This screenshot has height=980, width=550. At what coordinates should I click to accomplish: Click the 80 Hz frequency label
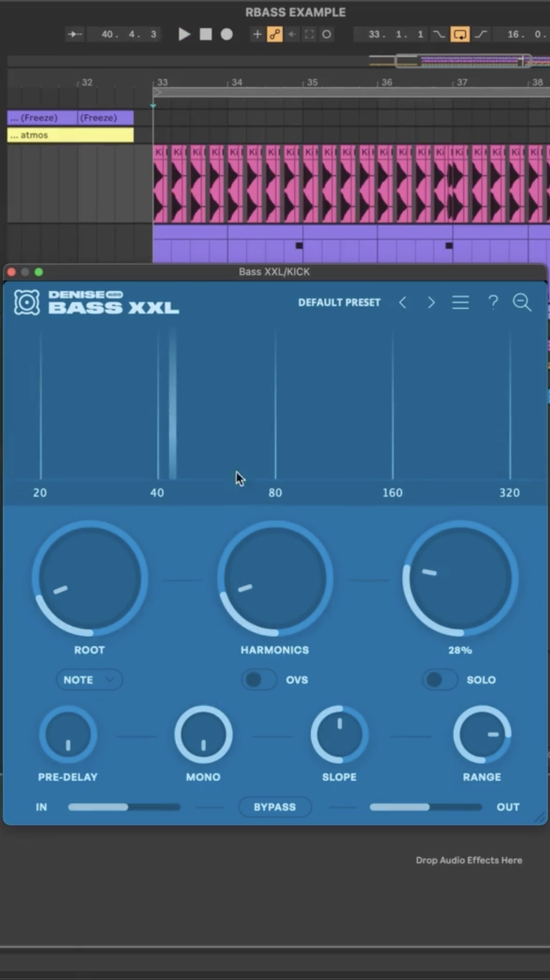coord(275,493)
